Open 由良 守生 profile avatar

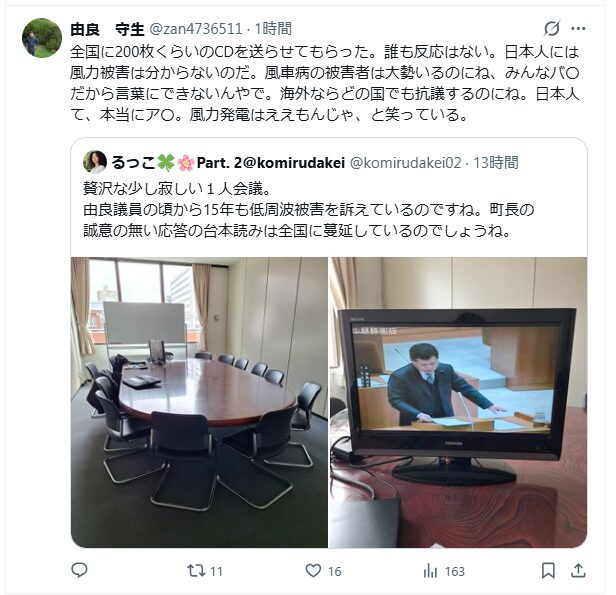[42, 38]
